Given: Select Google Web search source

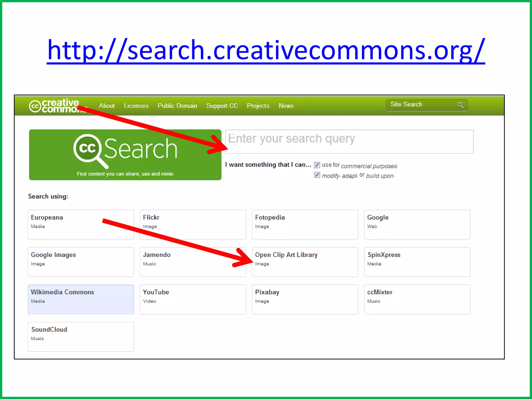Looking at the screenshot, I should [x=417, y=225].
